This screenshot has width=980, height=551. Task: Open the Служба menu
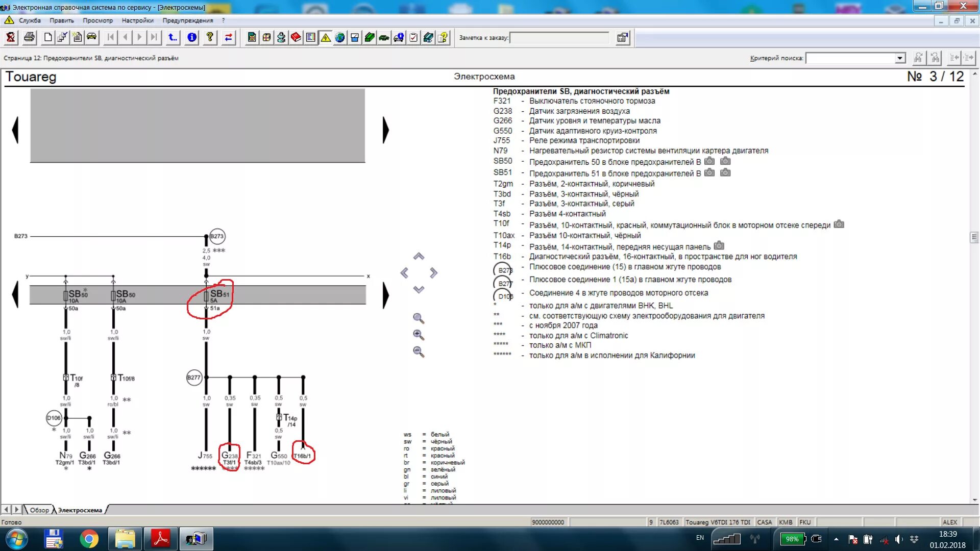(30, 20)
